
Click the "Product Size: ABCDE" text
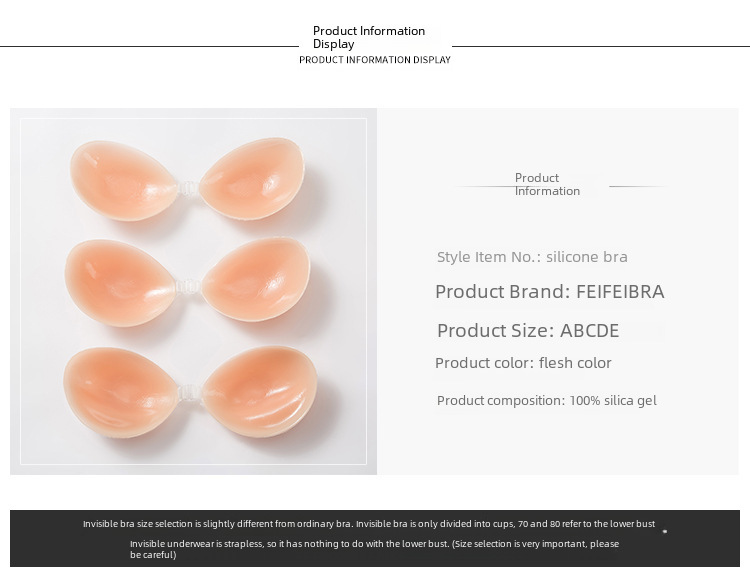(528, 330)
